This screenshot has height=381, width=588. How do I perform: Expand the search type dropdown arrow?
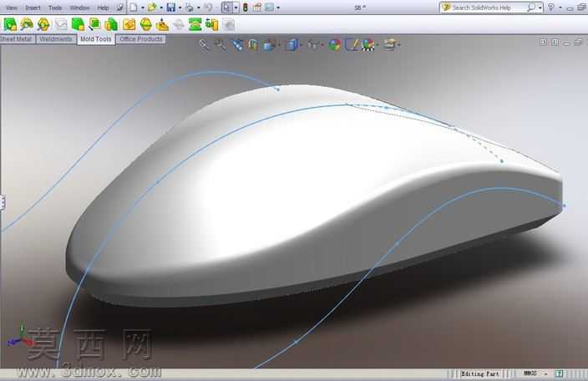540,8
